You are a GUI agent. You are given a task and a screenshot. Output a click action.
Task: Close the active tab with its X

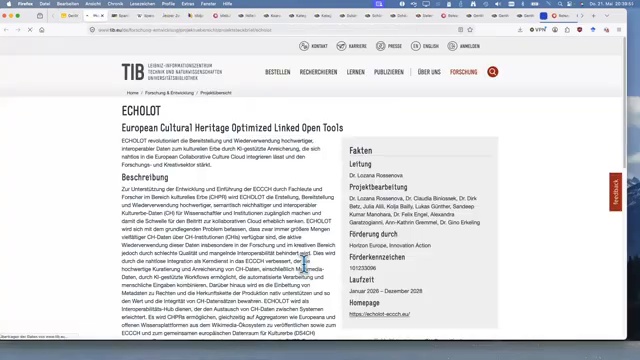(x=102, y=16)
